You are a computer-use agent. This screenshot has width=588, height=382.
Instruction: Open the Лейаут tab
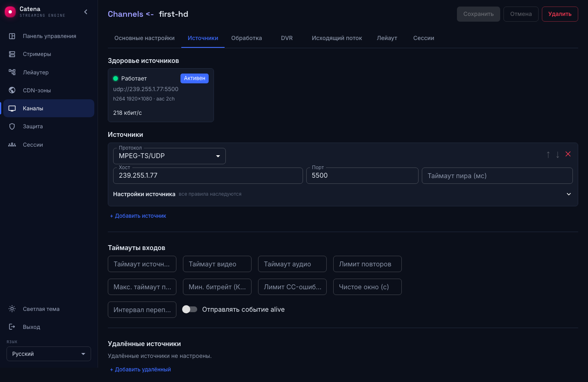[387, 38]
